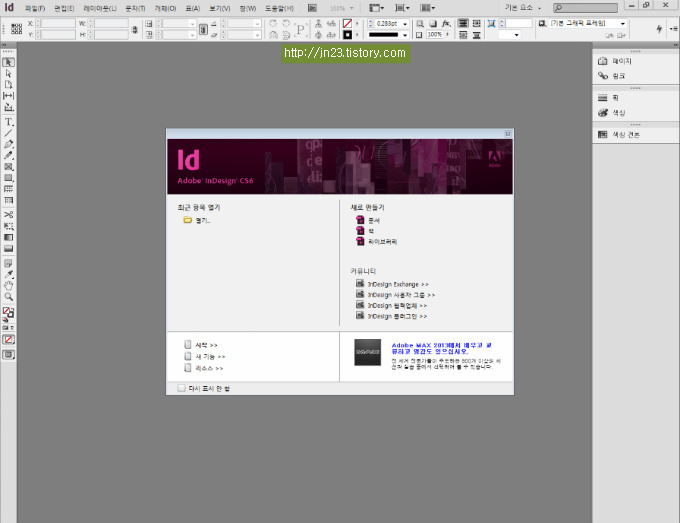Click the drop shadow icon in control bar

(x=433, y=23)
